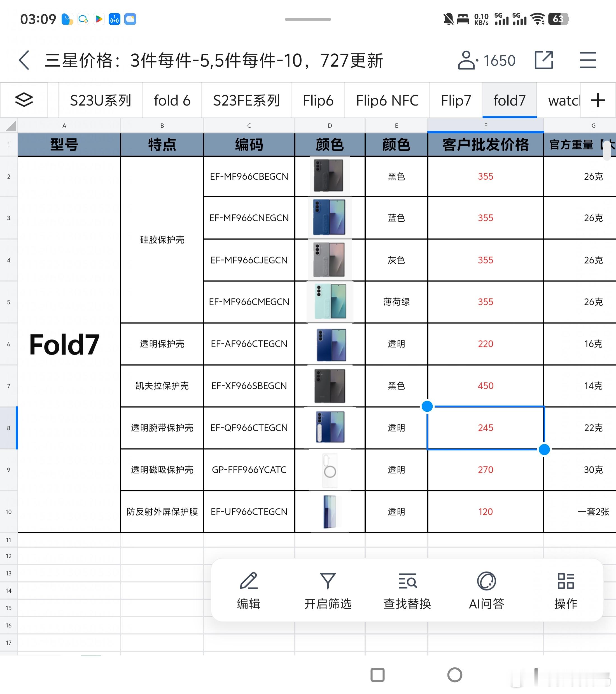Image resolution: width=616 pixels, height=694 pixels.
Task: Select the price cell 120
Action: 486,512
